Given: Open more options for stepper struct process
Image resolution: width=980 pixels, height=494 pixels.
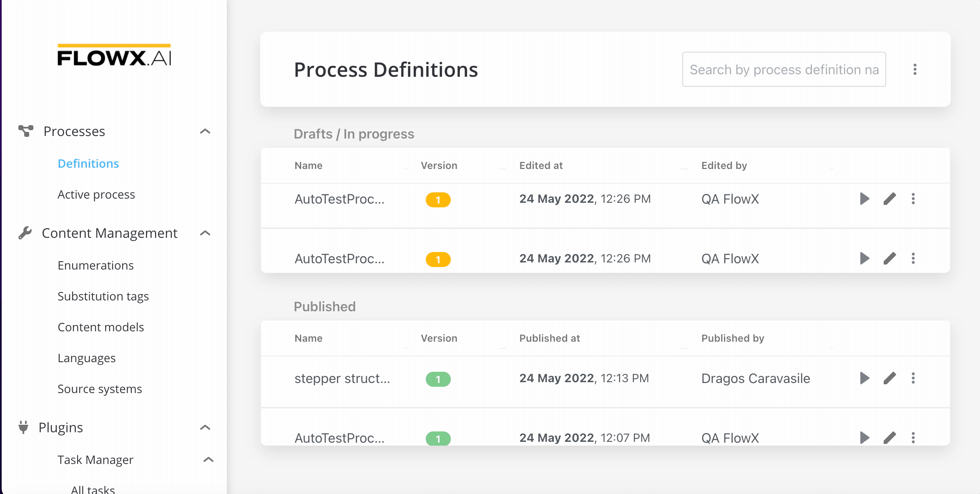Looking at the screenshot, I should point(913,378).
